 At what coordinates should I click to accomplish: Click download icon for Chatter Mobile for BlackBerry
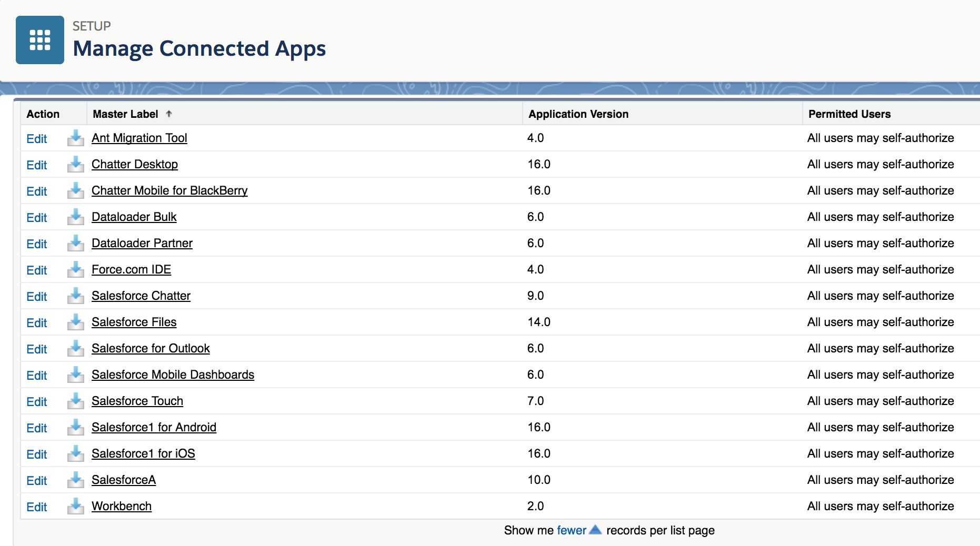(76, 190)
